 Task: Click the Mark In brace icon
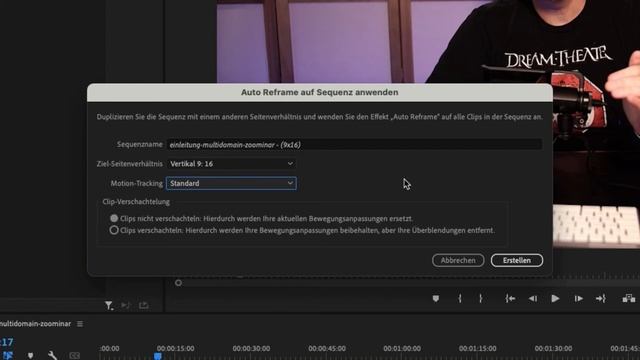pos(460,299)
